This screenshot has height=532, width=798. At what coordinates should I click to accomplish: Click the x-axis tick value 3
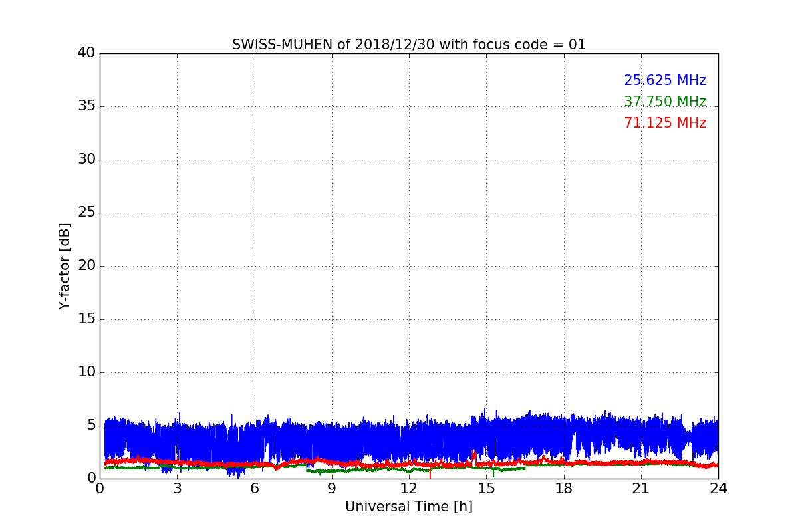click(177, 489)
